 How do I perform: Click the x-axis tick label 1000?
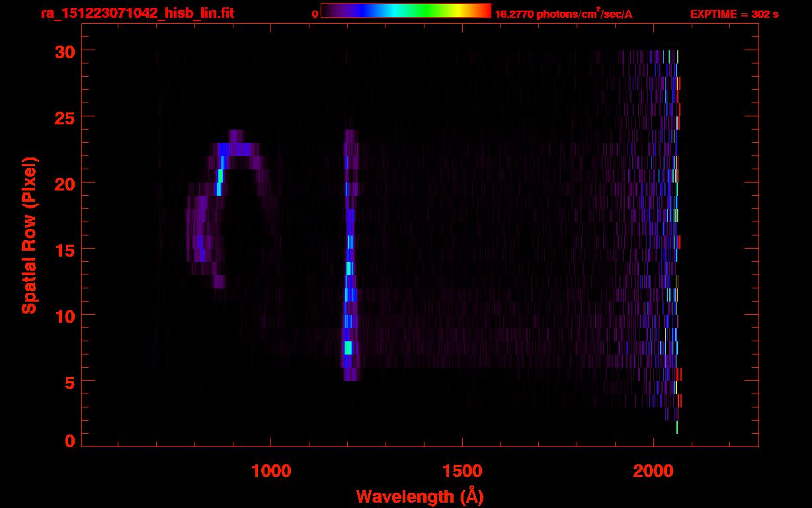pyautogui.click(x=271, y=471)
